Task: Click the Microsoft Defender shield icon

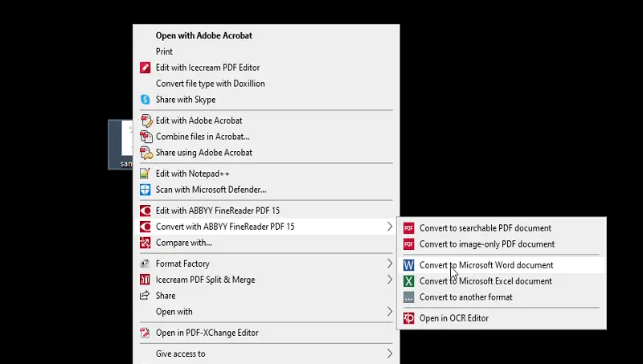Action: pos(145,190)
